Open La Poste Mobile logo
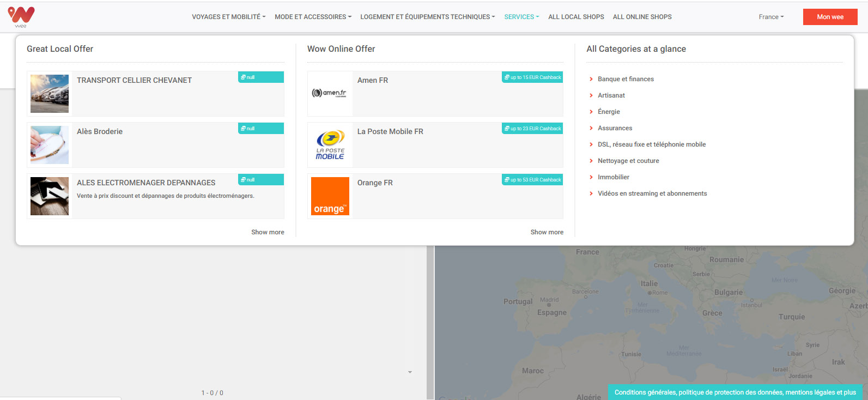 pyautogui.click(x=330, y=145)
